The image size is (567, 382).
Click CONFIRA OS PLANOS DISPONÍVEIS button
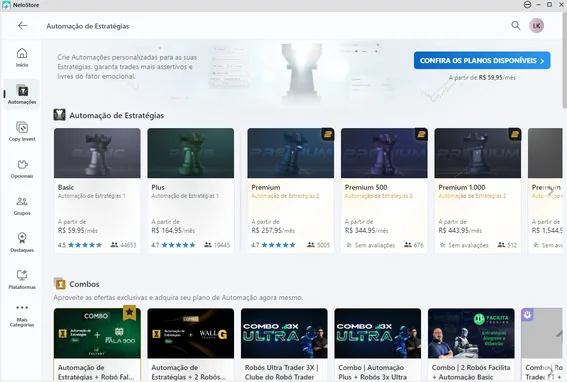[x=482, y=60]
